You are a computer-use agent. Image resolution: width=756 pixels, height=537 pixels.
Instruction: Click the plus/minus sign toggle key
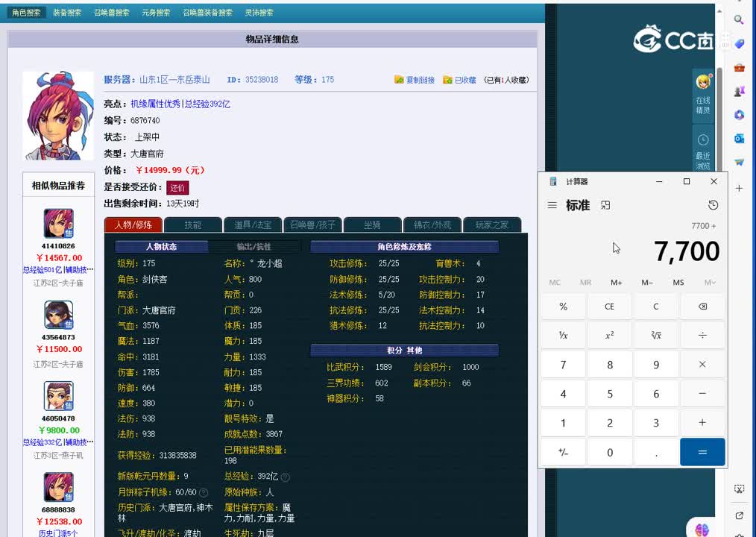click(x=563, y=452)
